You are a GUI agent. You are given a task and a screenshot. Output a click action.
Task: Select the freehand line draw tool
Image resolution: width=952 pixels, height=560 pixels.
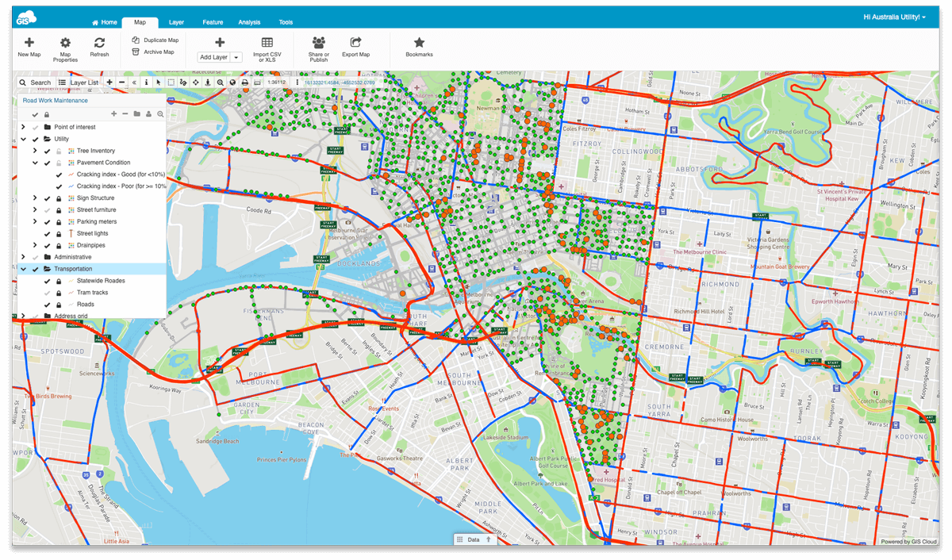182,82
